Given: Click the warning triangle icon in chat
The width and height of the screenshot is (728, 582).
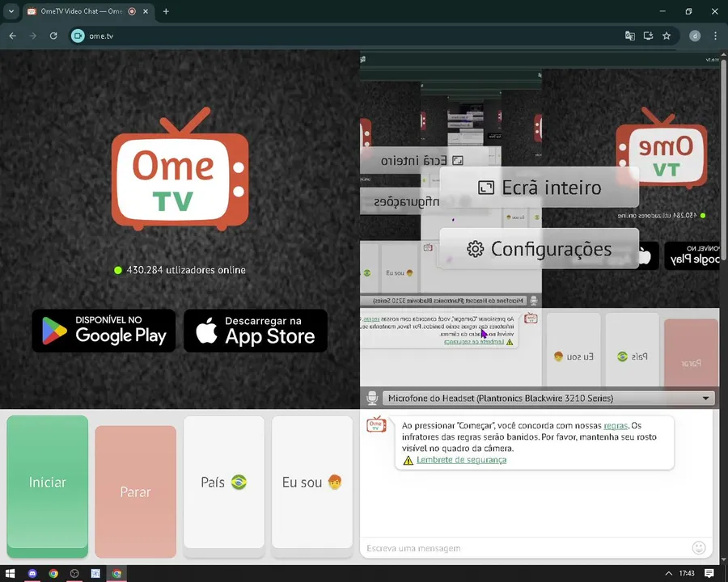Looking at the screenshot, I should tap(408, 460).
